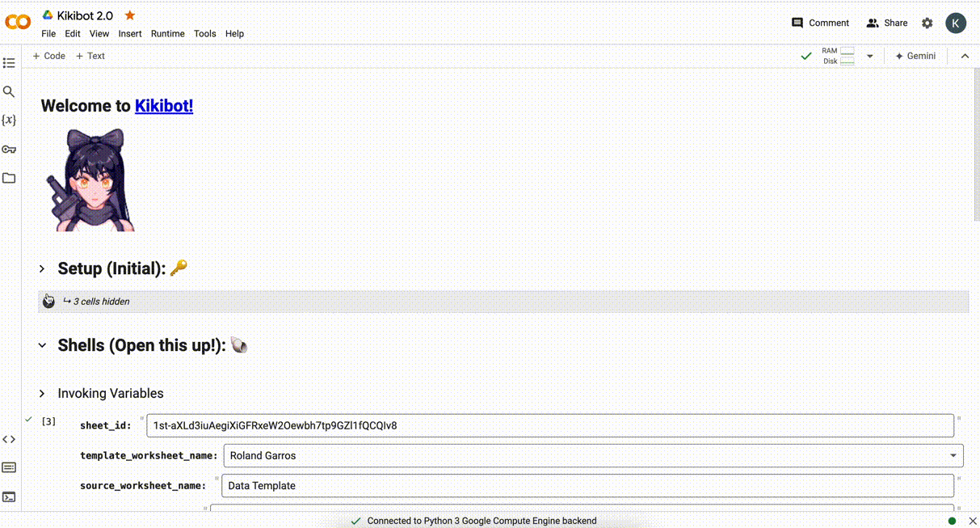
Task: Open the Edit menu
Action: (73, 34)
